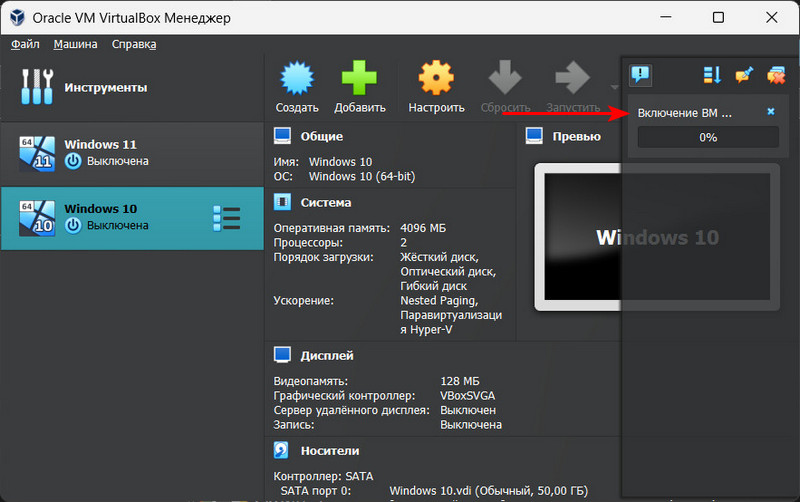
Task: Click the Носители section header
Action: coord(330,451)
